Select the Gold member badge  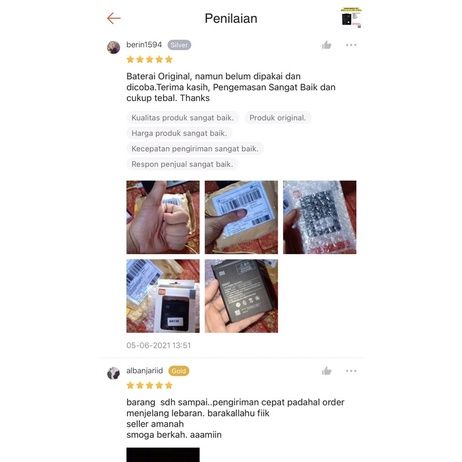pyautogui.click(x=179, y=371)
